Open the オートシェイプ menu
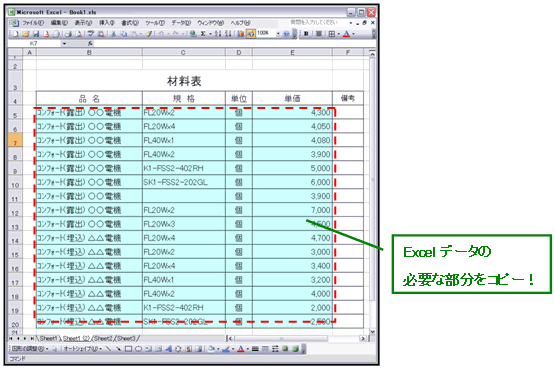The image size is (554, 369). click(x=83, y=349)
